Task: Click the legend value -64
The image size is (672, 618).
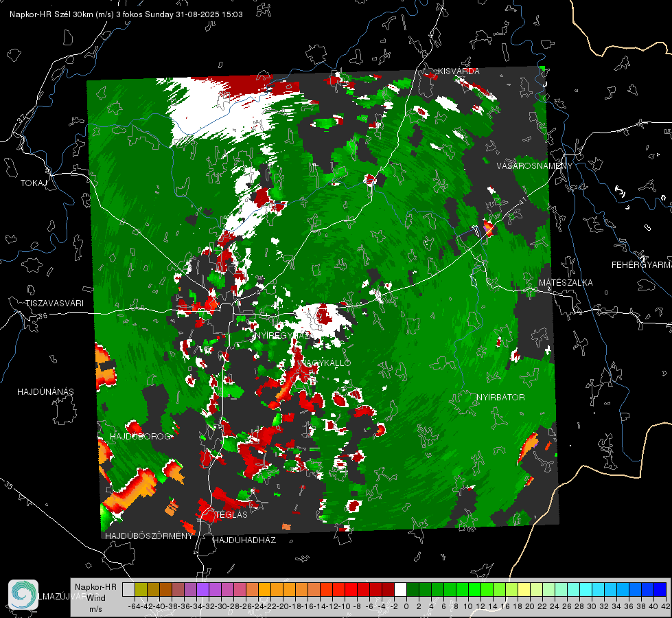Action: pyautogui.click(x=135, y=606)
